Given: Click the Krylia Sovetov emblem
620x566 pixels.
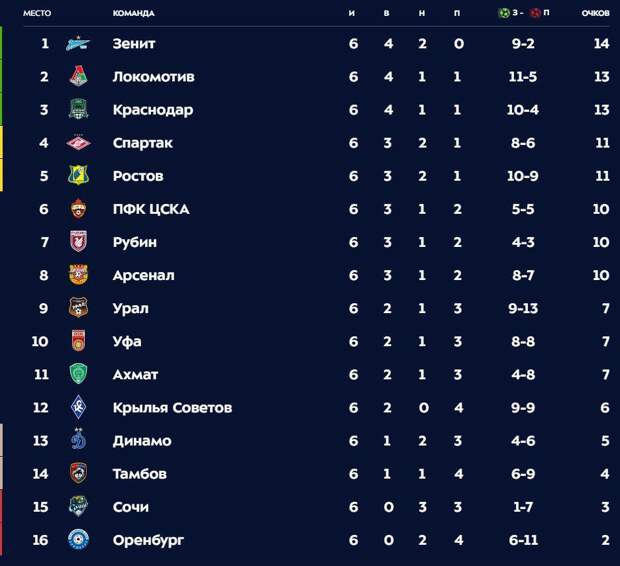Looking at the screenshot, I should point(78,407).
